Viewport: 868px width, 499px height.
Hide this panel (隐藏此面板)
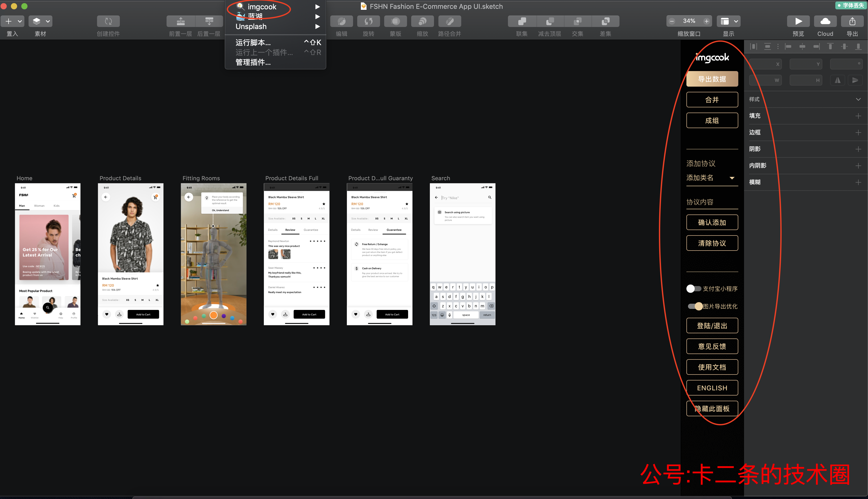tap(712, 408)
